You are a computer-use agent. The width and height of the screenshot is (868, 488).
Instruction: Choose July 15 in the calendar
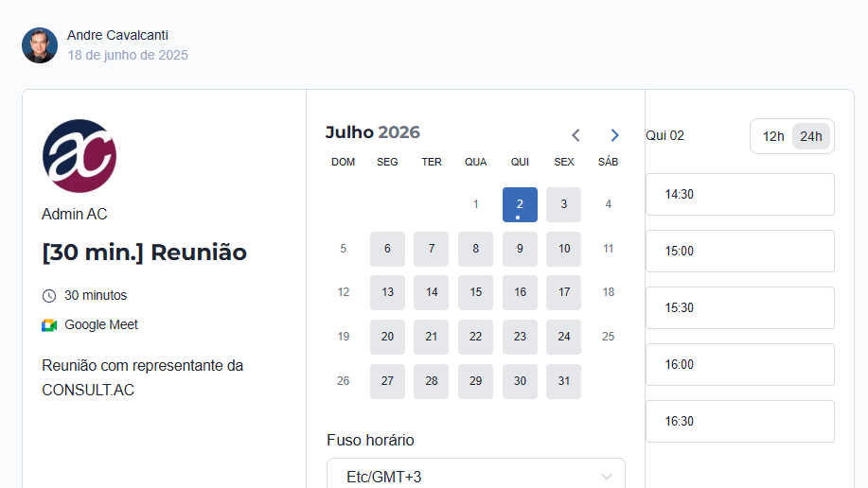pos(475,292)
